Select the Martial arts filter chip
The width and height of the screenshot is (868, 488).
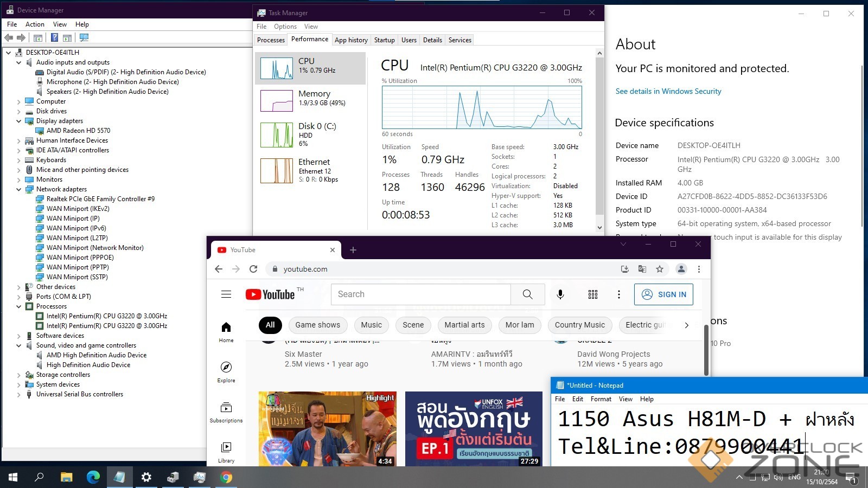(464, 325)
